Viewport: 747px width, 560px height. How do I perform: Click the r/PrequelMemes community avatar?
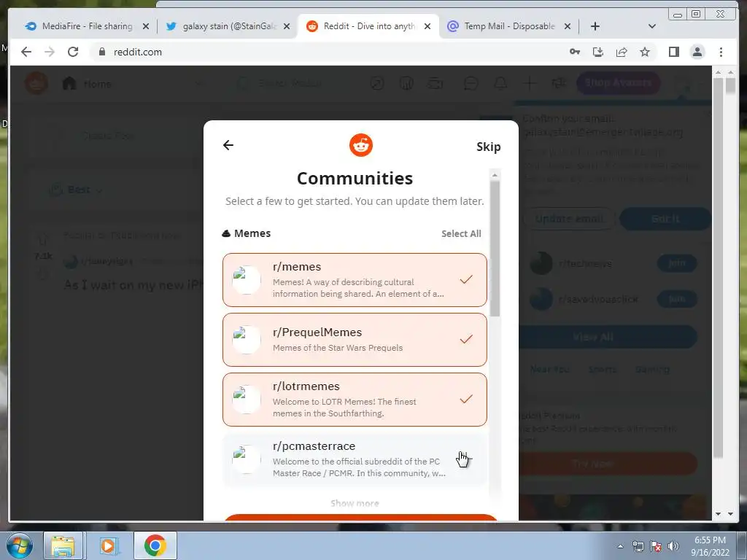[247, 340]
